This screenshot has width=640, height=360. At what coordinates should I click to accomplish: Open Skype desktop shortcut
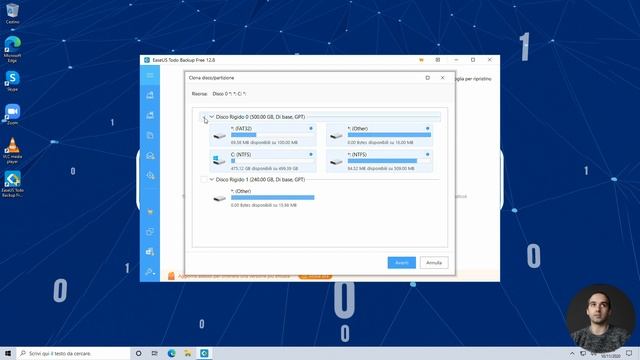coord(12,81)
